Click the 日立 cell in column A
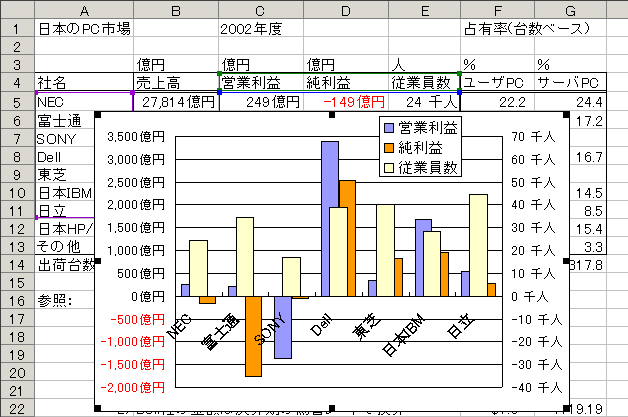Viewport: 628px width, 417px height. tap(65, 210)
